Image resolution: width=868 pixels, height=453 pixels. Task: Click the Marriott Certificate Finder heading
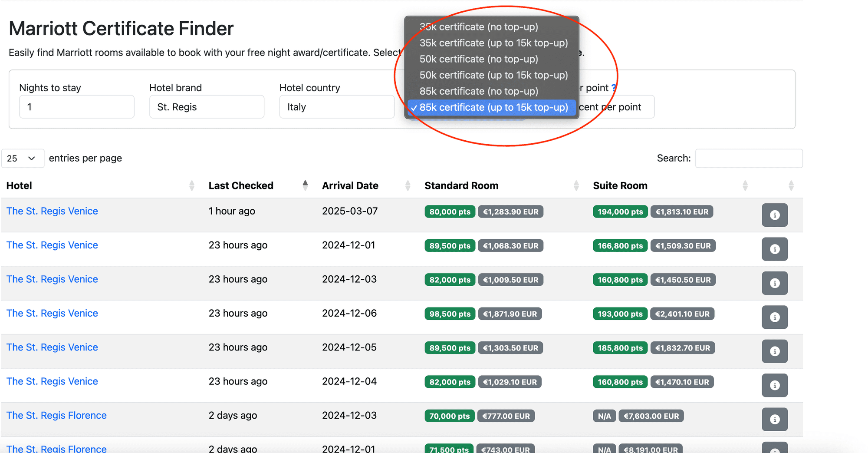pyautogui.click(x=121, y=29)
